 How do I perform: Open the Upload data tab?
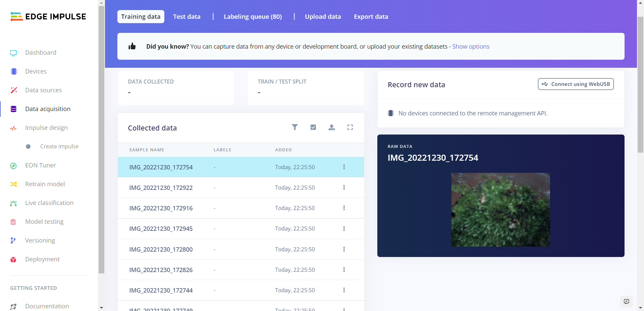coord(323,17)
